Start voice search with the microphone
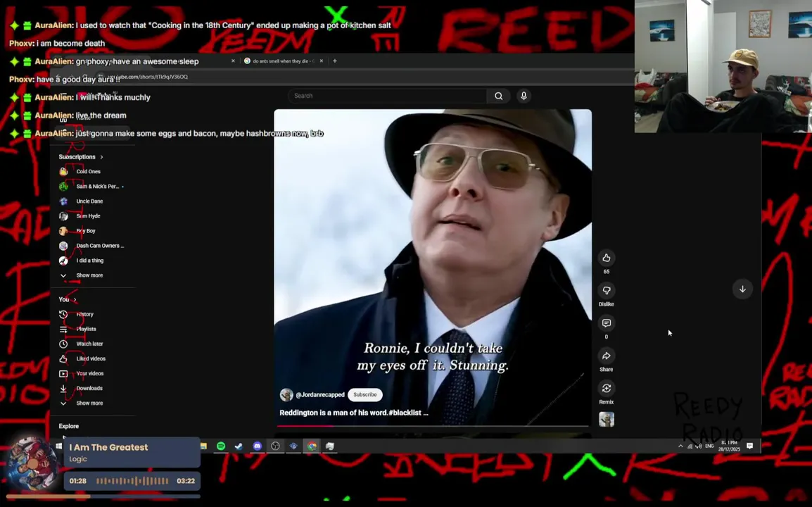The height and width of the screenshot is (507, 812). [x=524, y=96]
